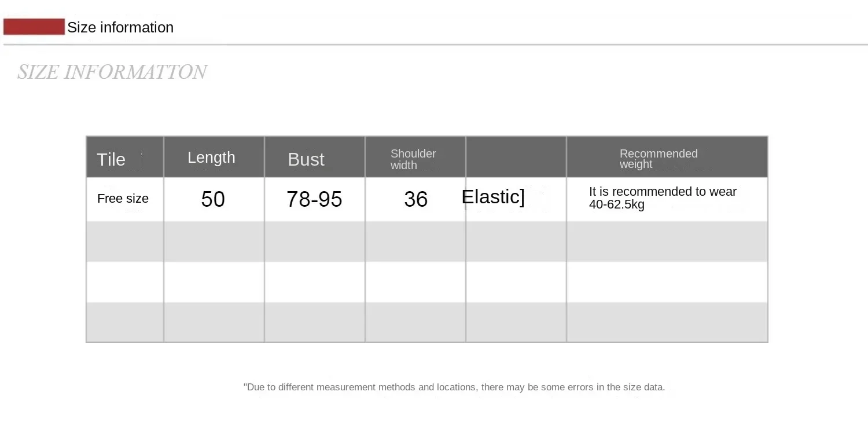Click the "Size information" heading text
868x439 pixels.
pyautogui.click(x=120, y=27)
